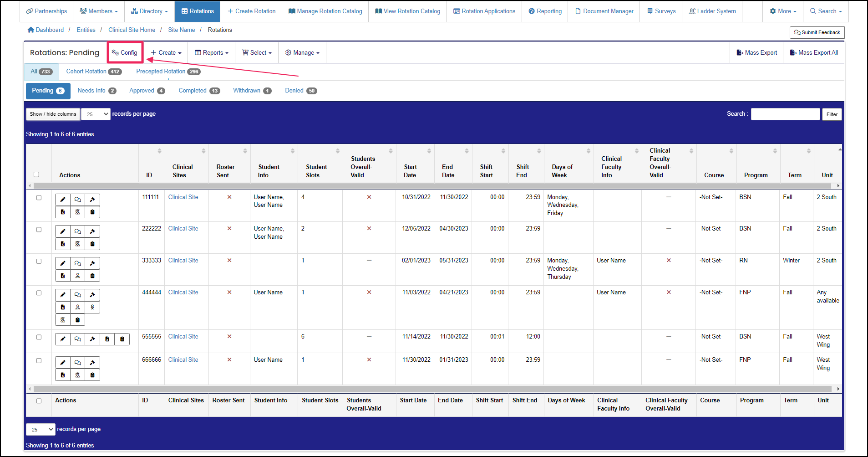Select the document removal icon for rotation 555555

point(107,339)
